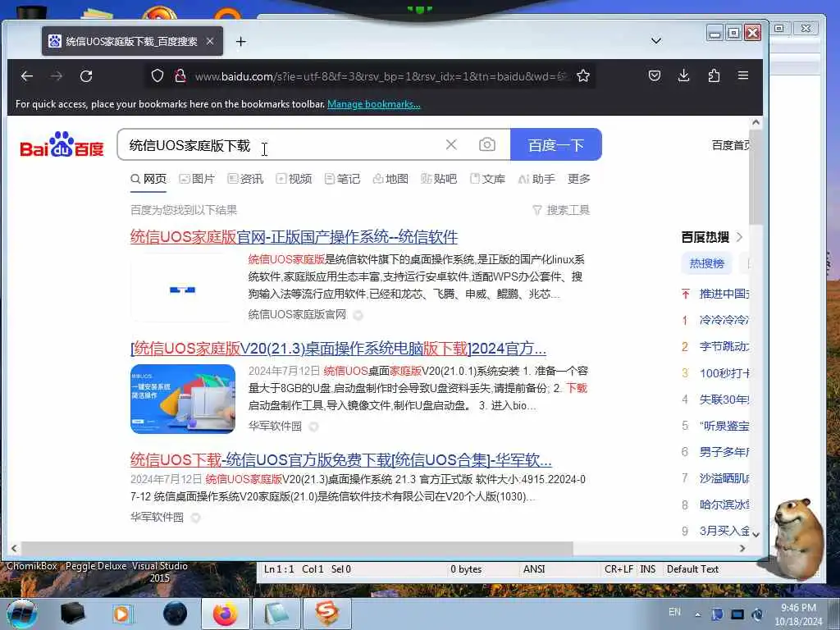
Task: Open hot search item 推进中国
Action: (x=724, y=294)
